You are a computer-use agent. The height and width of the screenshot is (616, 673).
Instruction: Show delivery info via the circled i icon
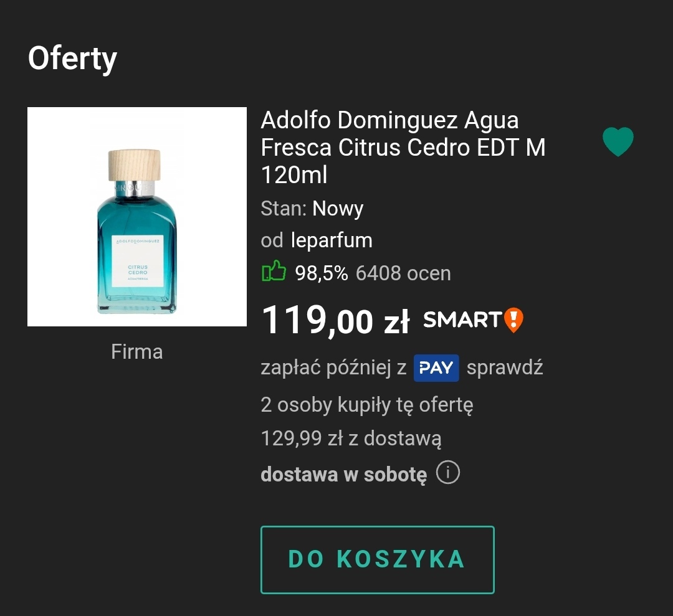pos(447,473)
